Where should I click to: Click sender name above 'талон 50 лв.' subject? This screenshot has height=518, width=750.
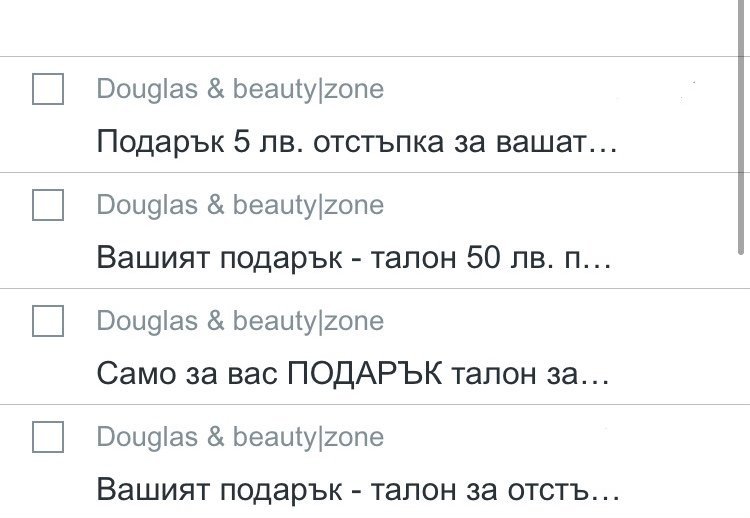click(x=240, y=205)
